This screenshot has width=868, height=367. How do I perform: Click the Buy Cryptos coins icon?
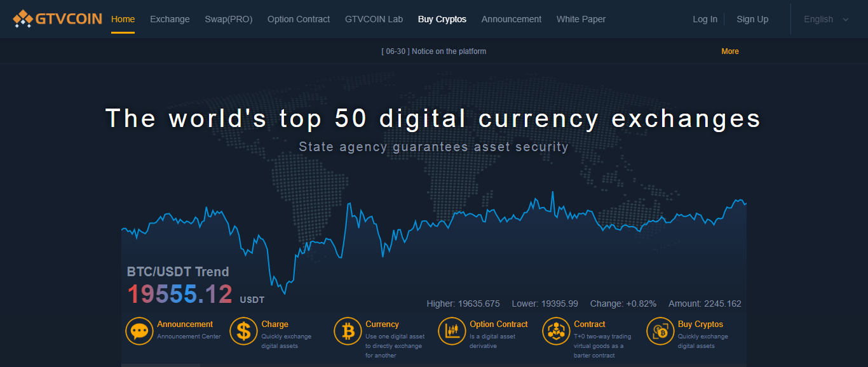click(660, 331)
